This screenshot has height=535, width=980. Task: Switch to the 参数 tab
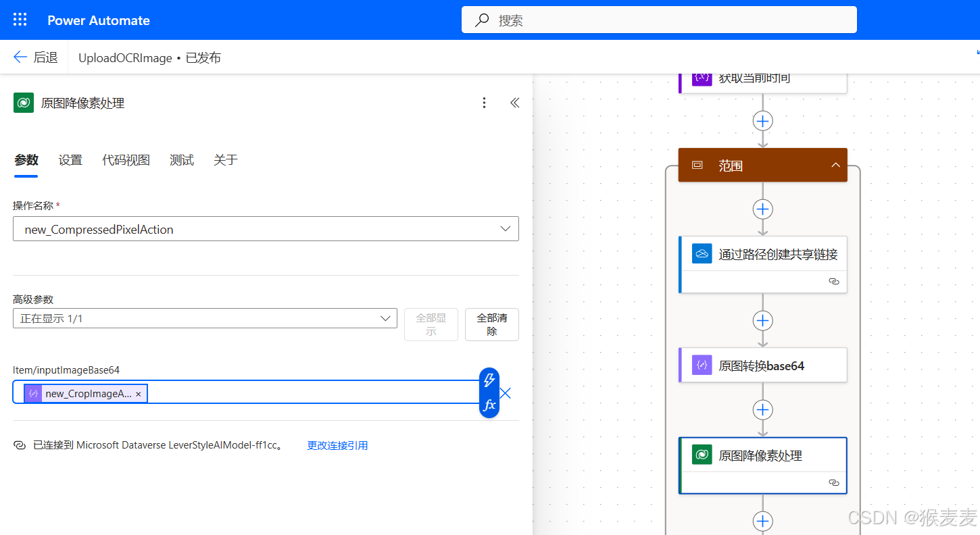26,160
